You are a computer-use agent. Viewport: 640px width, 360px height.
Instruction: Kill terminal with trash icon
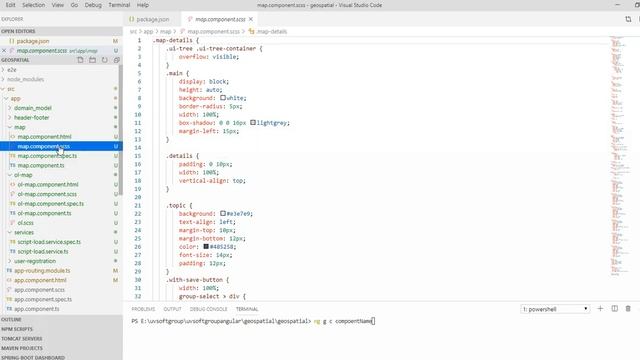tap(628, 309)
